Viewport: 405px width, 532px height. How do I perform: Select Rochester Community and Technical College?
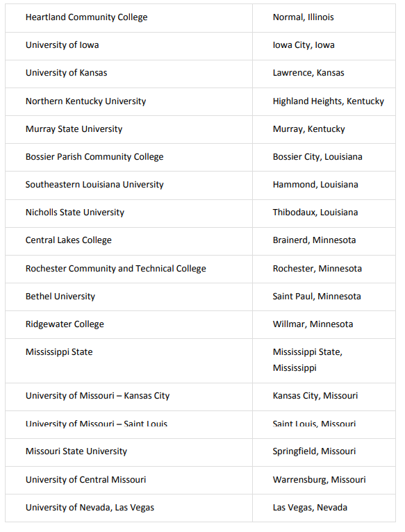116,269
